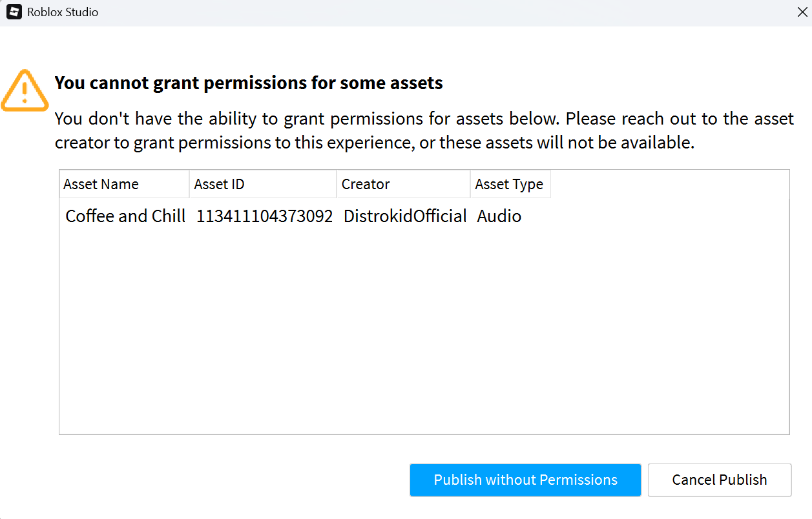Click the Creator column header
The height and width of the screenshot is (519, 812).
[x=366, y=184]
